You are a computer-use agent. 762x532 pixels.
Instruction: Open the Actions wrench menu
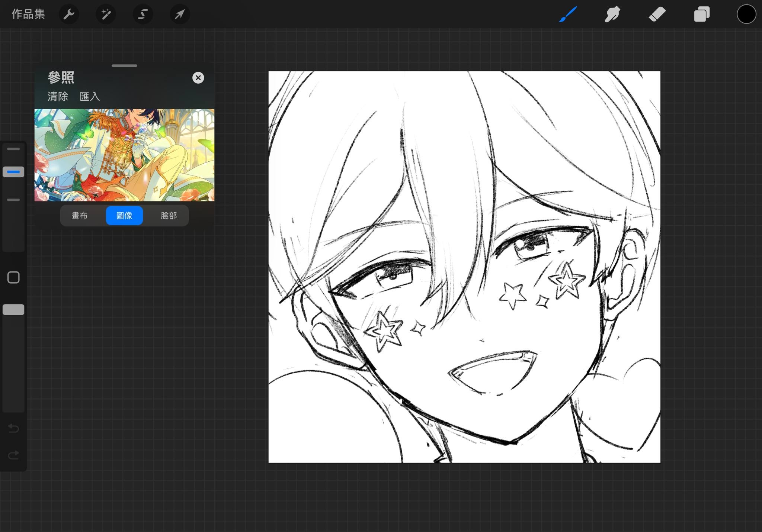pyautogui.click(x=69, y=14)
